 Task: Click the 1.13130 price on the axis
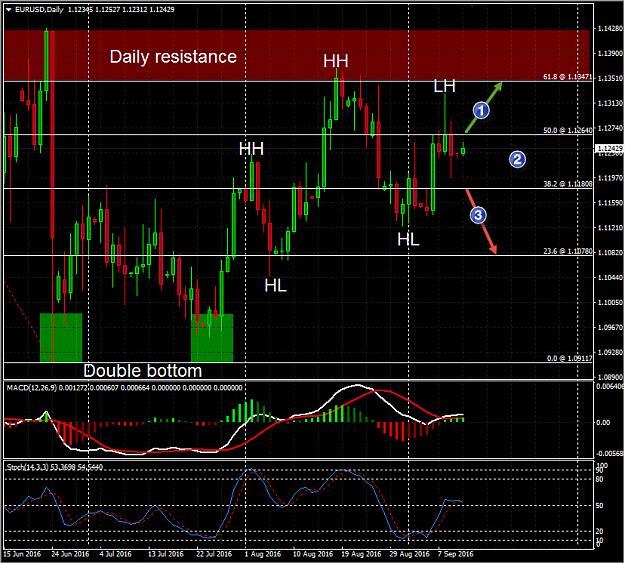(x=609, y=103)
